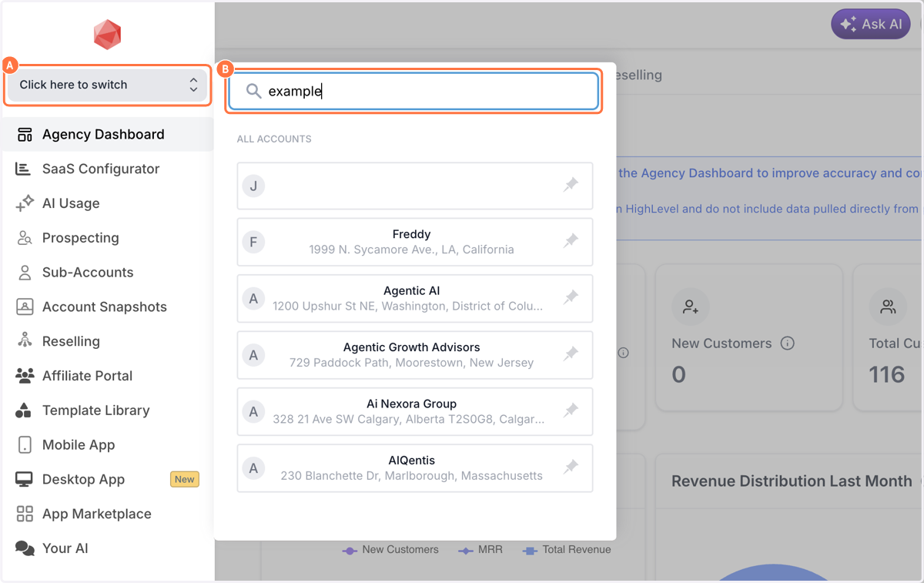Click the Agency Dashboard layout icon
Screen dimensions: 924x583
point(25,134)
